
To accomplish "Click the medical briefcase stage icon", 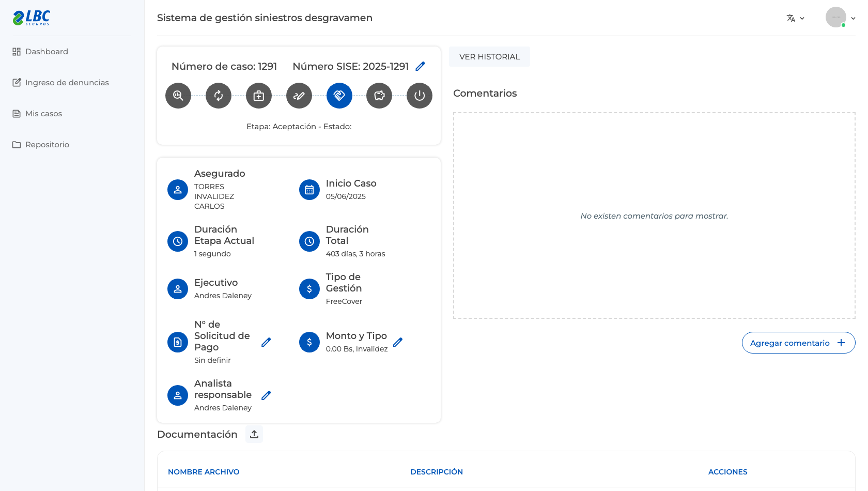I will (259, 96).
